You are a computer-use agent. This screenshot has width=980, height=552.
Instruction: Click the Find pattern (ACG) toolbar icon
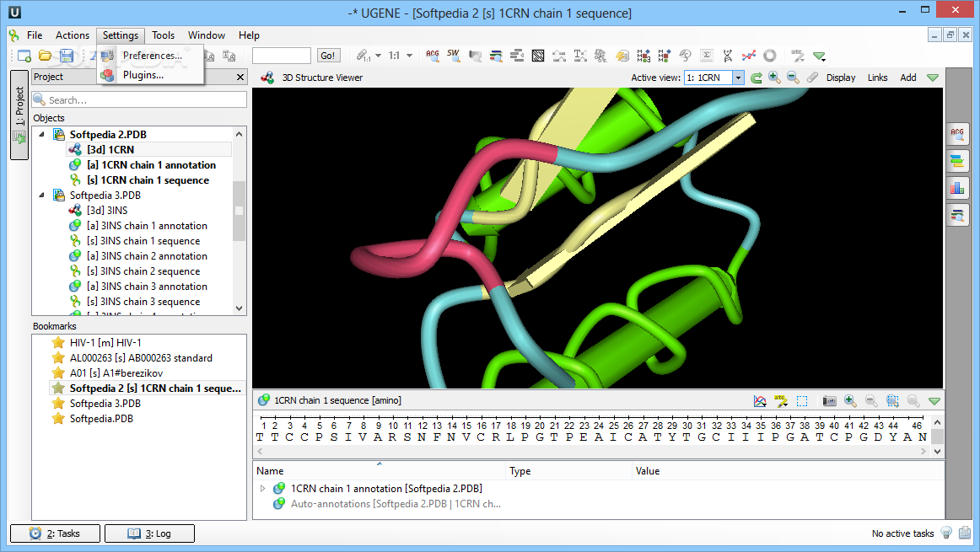433,56
